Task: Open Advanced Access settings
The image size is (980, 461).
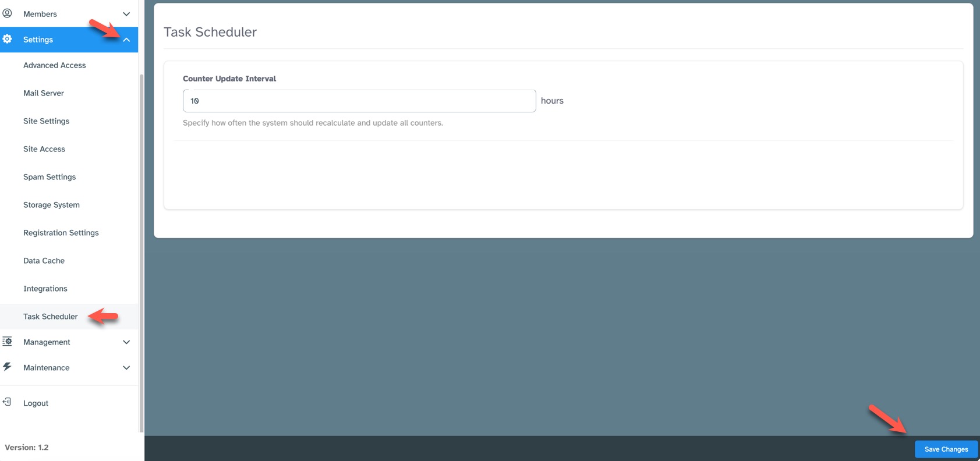Action: (x=55, y=65)
